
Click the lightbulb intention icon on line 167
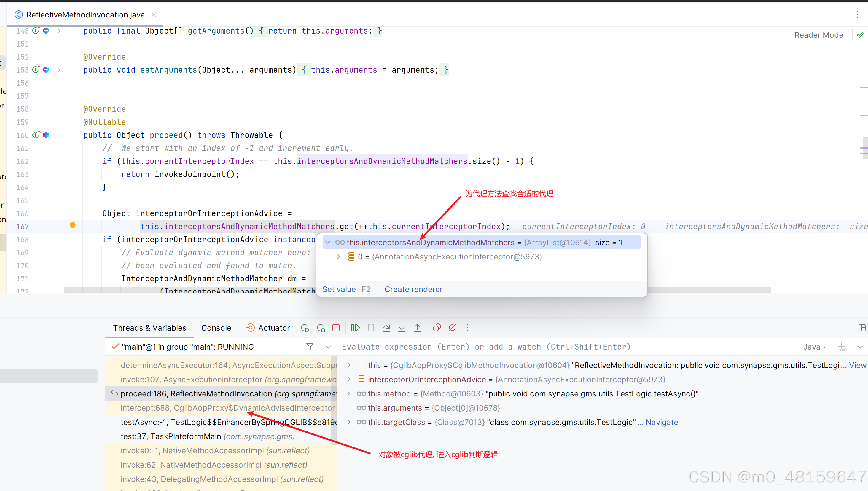pyautogui.click(x=72, y=226)
